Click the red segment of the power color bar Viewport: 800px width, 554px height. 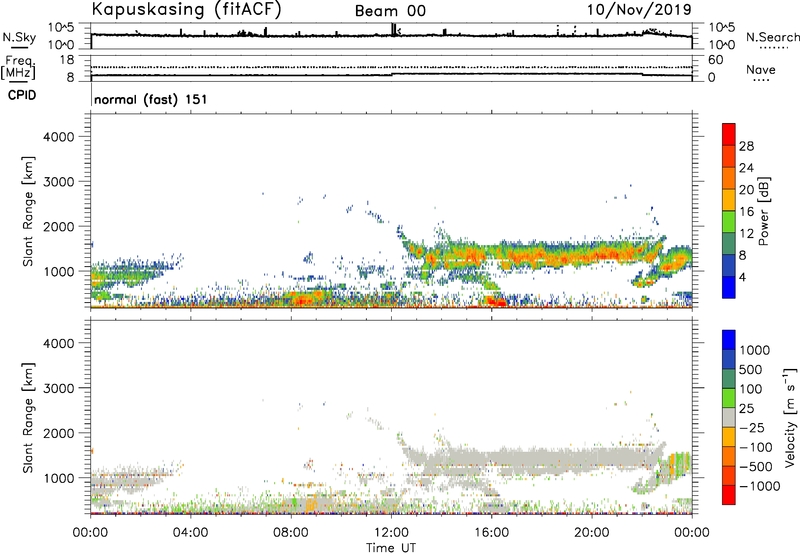729,134
